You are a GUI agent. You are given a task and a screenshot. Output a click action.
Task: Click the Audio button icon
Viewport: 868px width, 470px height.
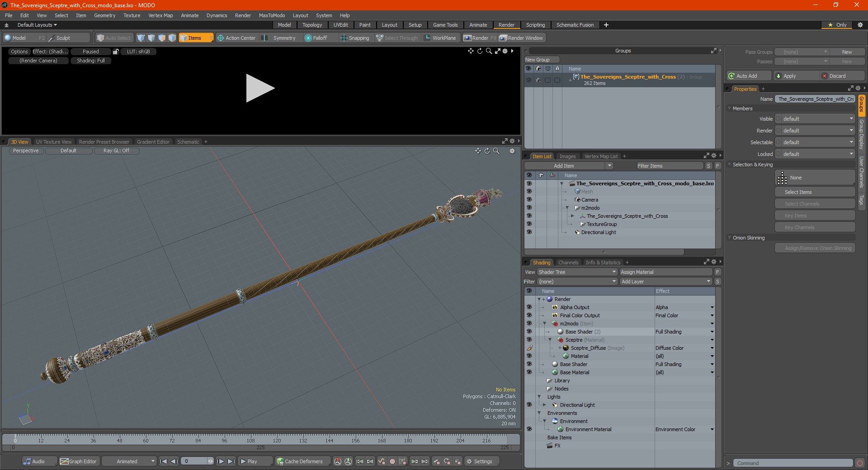(28, 461)
